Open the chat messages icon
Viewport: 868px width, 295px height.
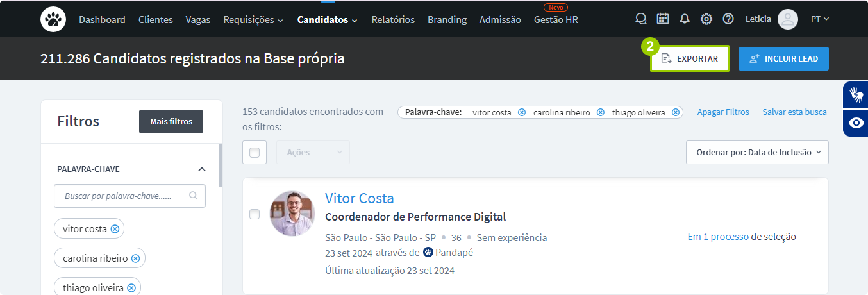[x=641, y=19]
